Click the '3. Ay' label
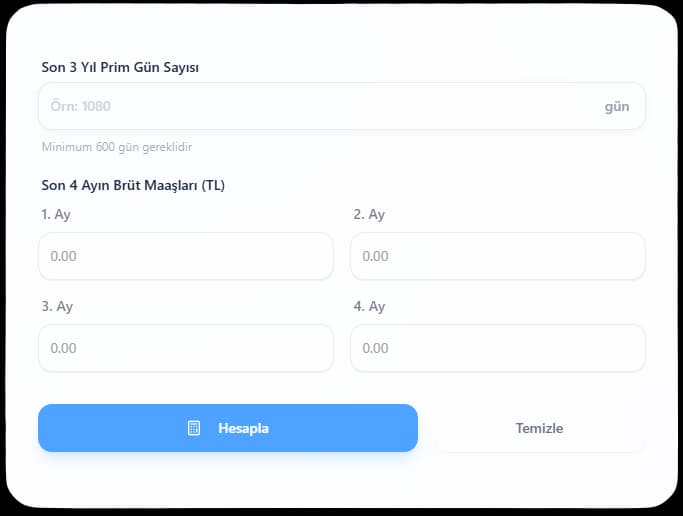 pyautogui.click(x=57, y=306)
